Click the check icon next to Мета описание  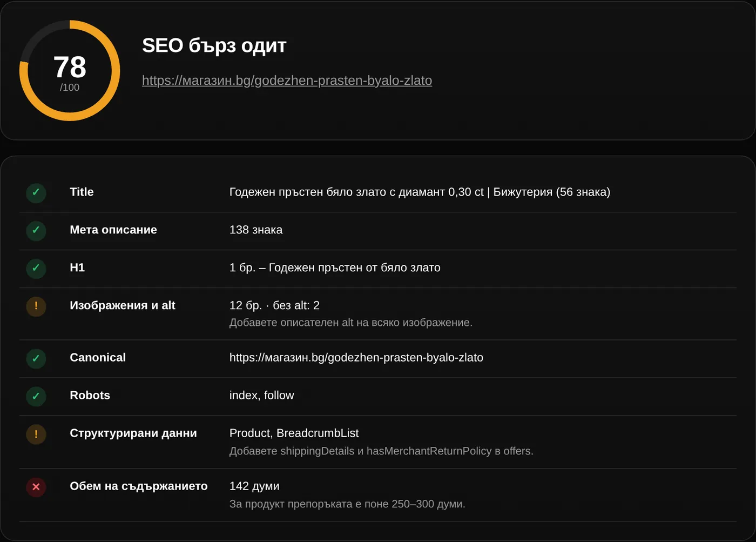click(x=36, y=231)
